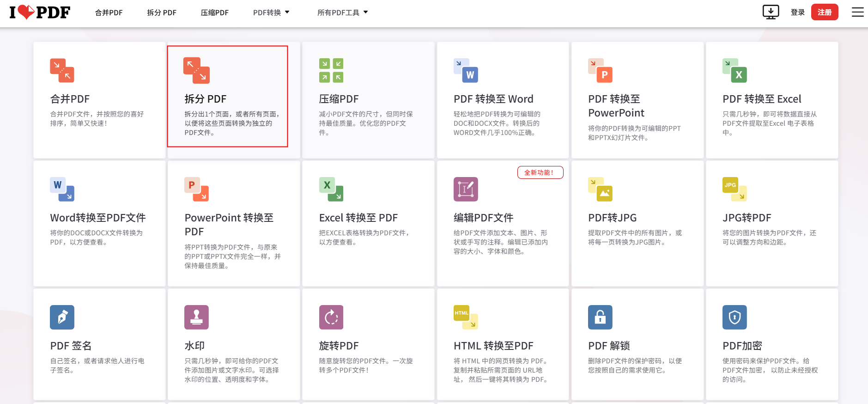
Task: Click the red 注册 sign-up button
Action: (x=825, y=12)
